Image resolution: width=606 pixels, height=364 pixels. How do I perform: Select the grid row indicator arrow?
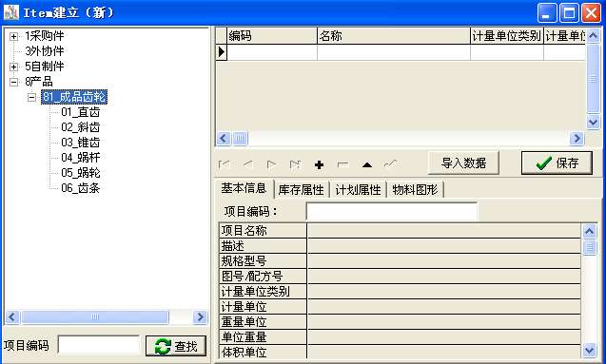pyautogui.click(x=222, y=51)
